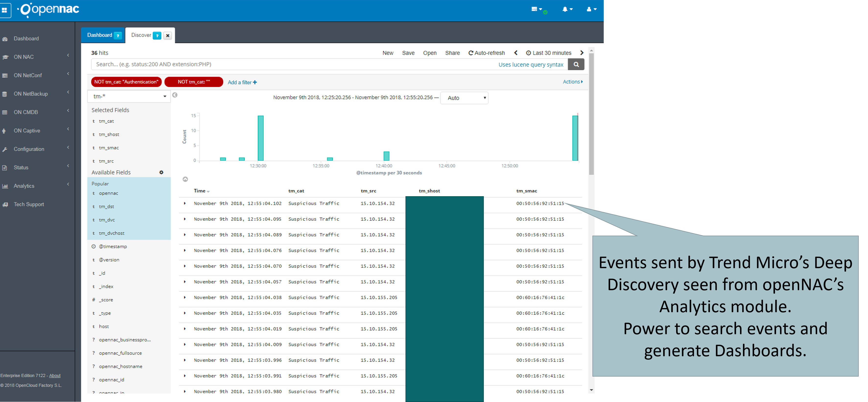This screenshot has height=402, width=868.
Task: Toggle the NOT tm_cat Authentication filter
Action: tap(126, 82)
